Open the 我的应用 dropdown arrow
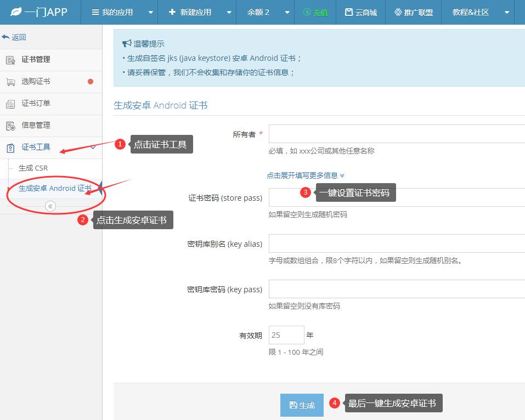 coord(151,13)
